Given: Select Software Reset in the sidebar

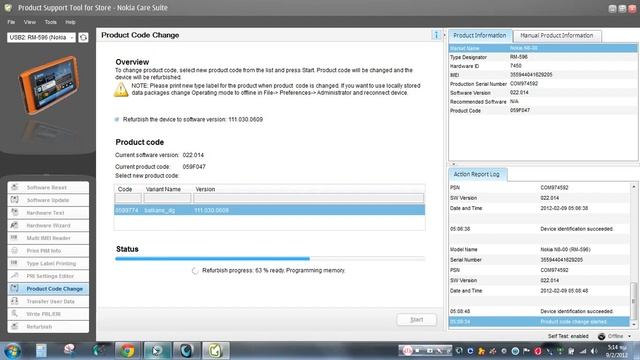Looking at the screenshot, I should [48, 187].
